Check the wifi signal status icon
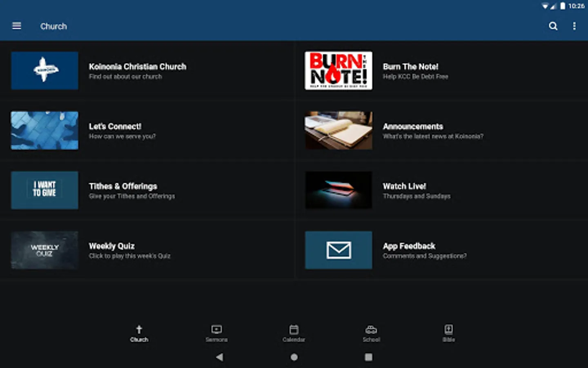Viewport: 588px width, 368px height. [545, 6]
